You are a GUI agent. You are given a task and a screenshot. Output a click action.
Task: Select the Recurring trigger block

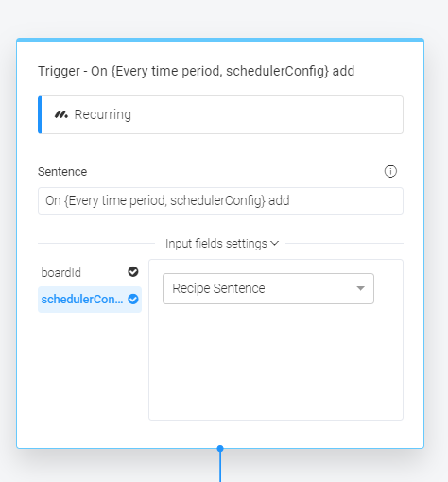click(x=220, y=114)
